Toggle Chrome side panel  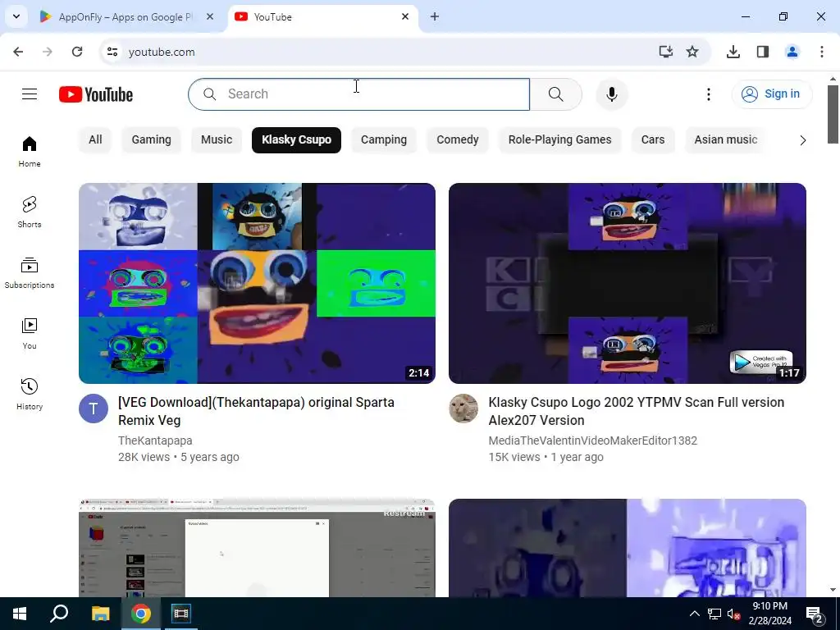tap(763, 52)
